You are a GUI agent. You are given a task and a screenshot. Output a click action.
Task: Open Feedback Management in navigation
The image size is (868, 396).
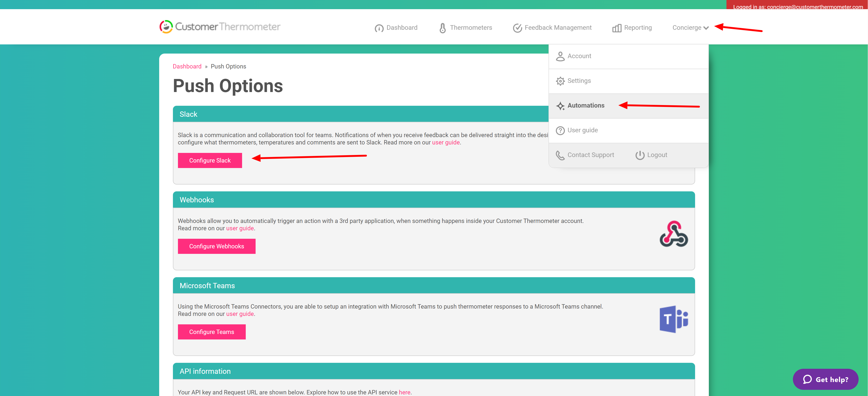click(x=552, y=28)
